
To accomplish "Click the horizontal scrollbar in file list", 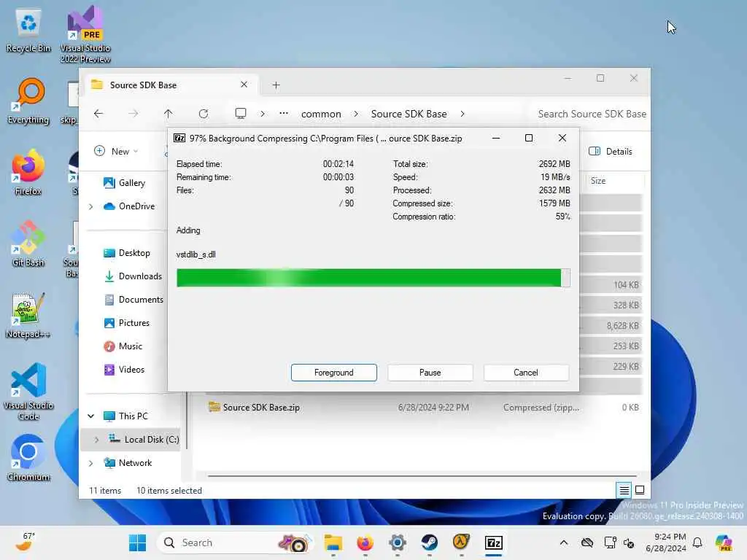I will pos(422,475).
